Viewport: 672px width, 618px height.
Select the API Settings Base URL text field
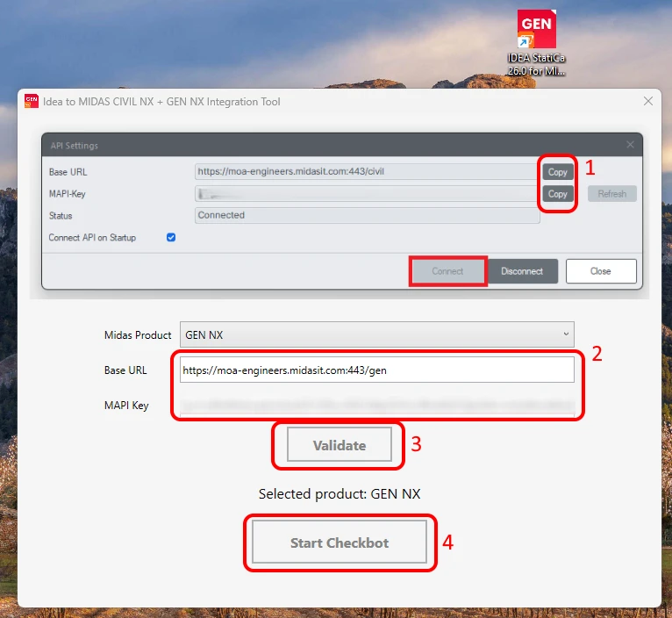coord(368,171)
